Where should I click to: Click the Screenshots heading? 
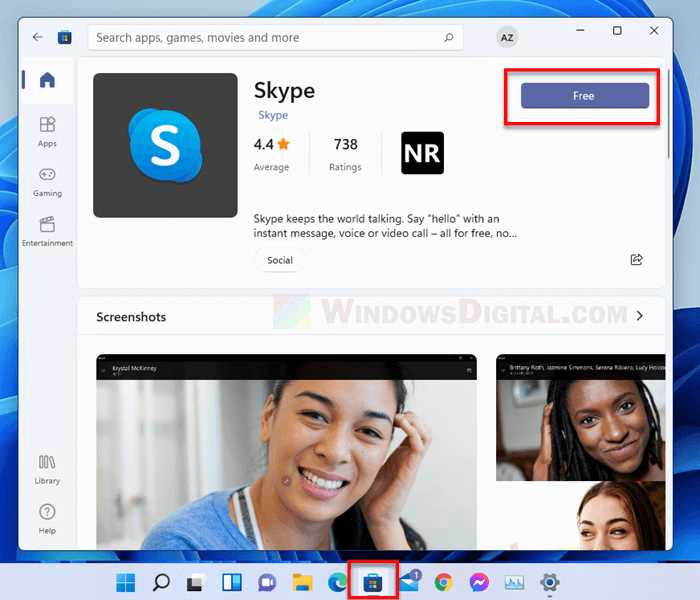[x=131, y=317]
